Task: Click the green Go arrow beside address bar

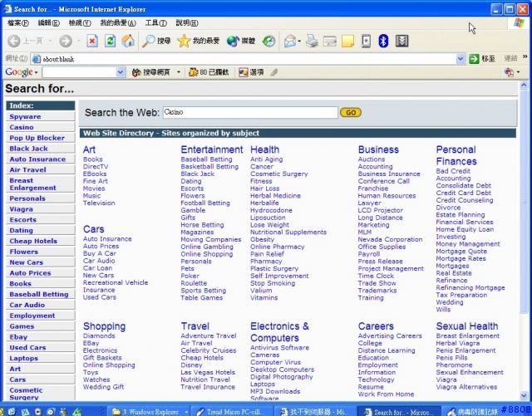Action: (x=474, y=59)
